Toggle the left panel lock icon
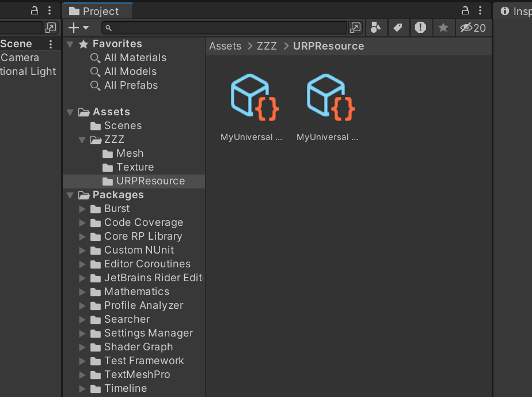This screenshot has width=532, height=397. [x=35, y=10]
